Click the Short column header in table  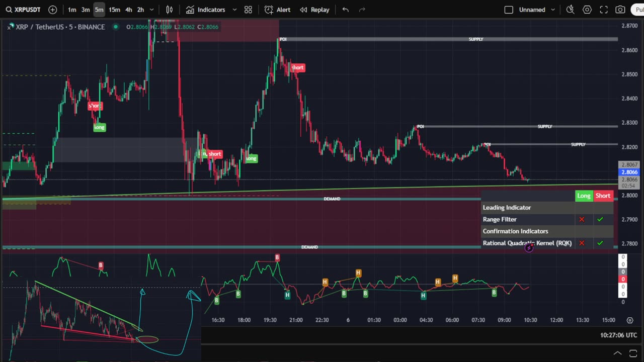click(603, 196)
